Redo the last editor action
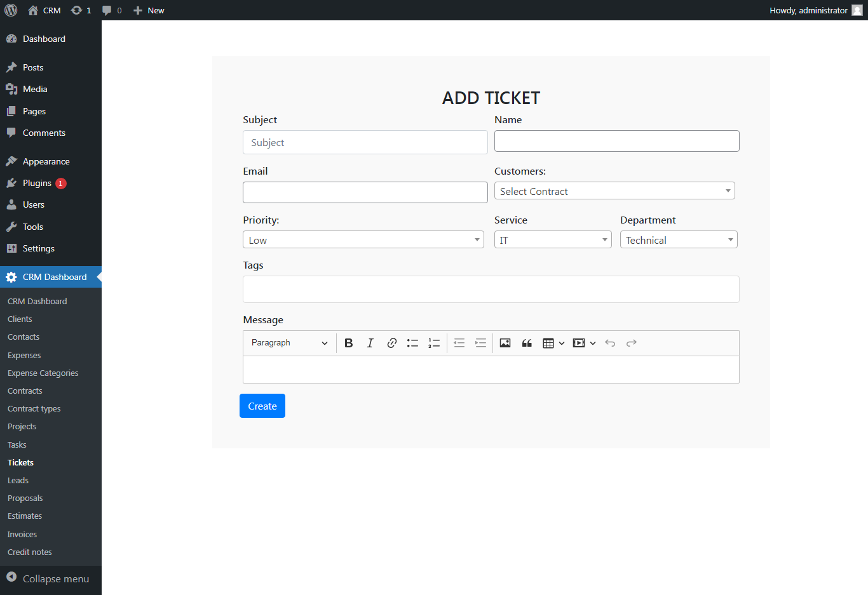The width and height of the screenshot is (868, 595). point(631,342)
